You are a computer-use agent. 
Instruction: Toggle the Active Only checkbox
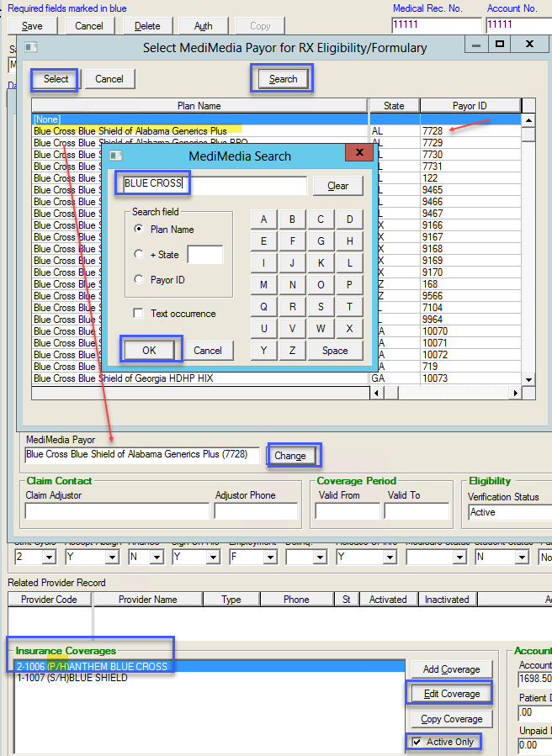[417, 742]
